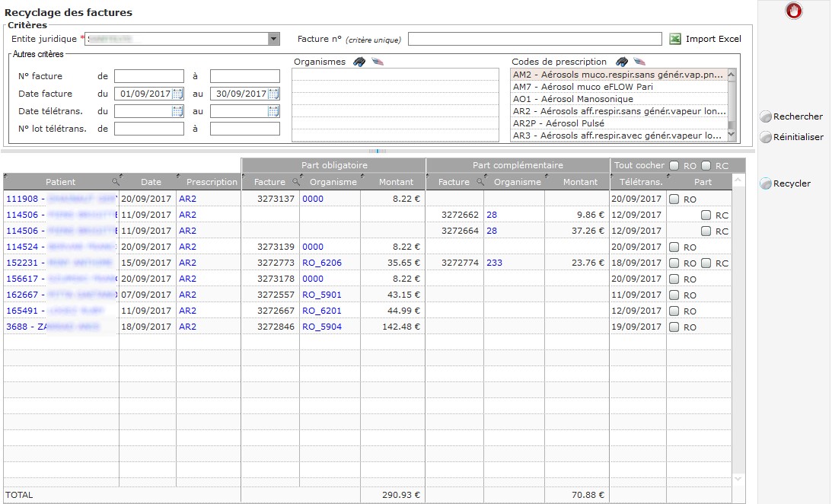Click the red stop hand icon
Image resolution: width=832 pixels, height=504 pixels.
(x=794, y=11)
